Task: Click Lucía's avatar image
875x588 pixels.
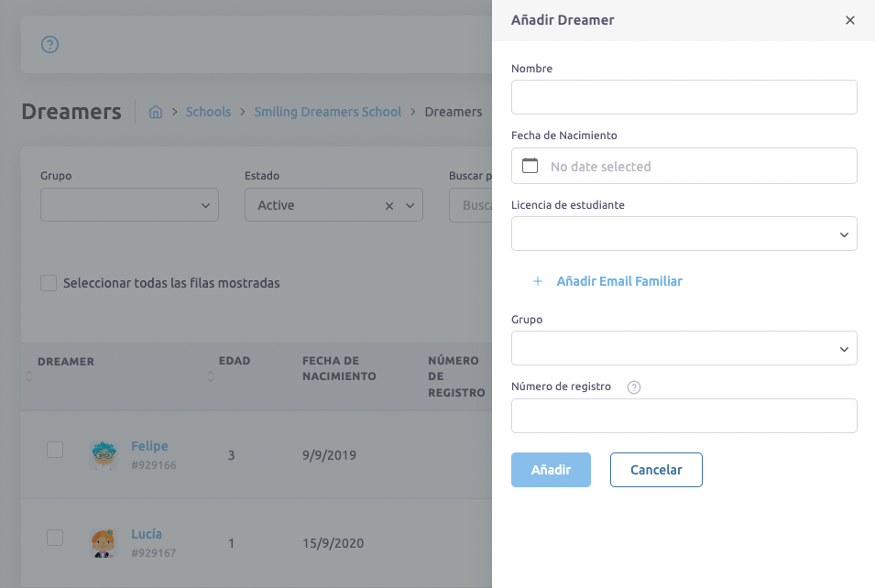Action: point(104,542)
